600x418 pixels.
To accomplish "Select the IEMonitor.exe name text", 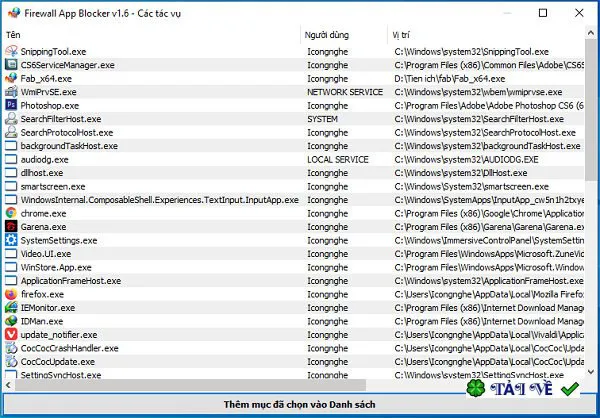I will (x=48, y=307).
